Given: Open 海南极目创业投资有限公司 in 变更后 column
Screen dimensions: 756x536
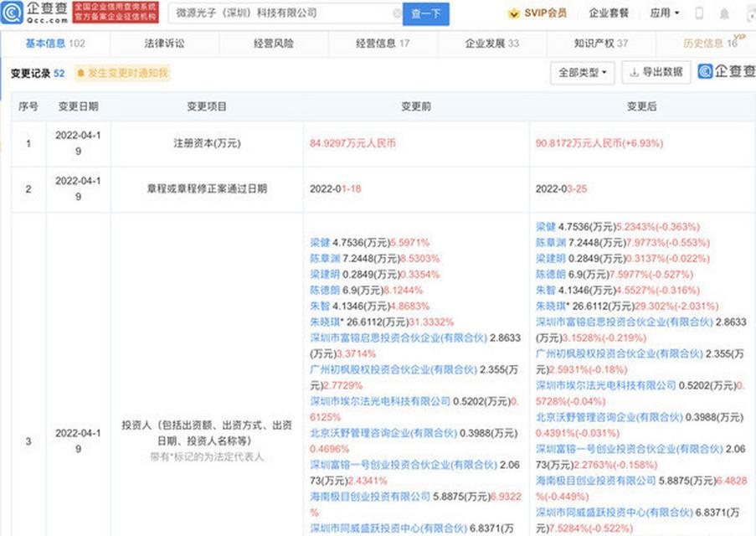Looking at the screenshot, I should coord(595,481).
